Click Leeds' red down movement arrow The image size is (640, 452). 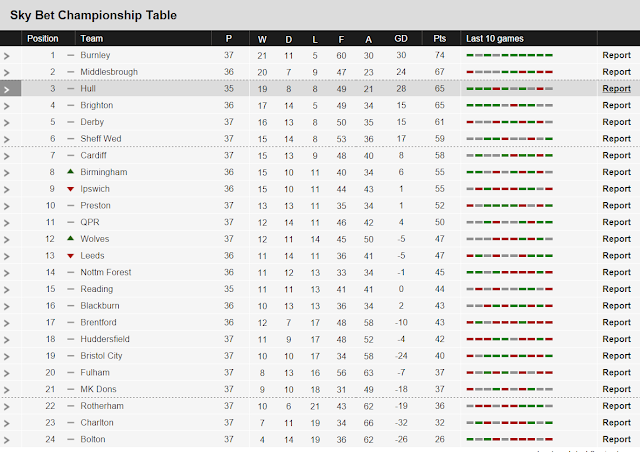[x=70, y=256]
